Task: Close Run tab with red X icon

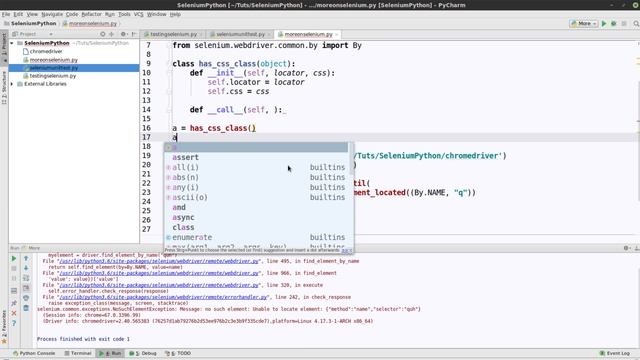Action: 13,313
